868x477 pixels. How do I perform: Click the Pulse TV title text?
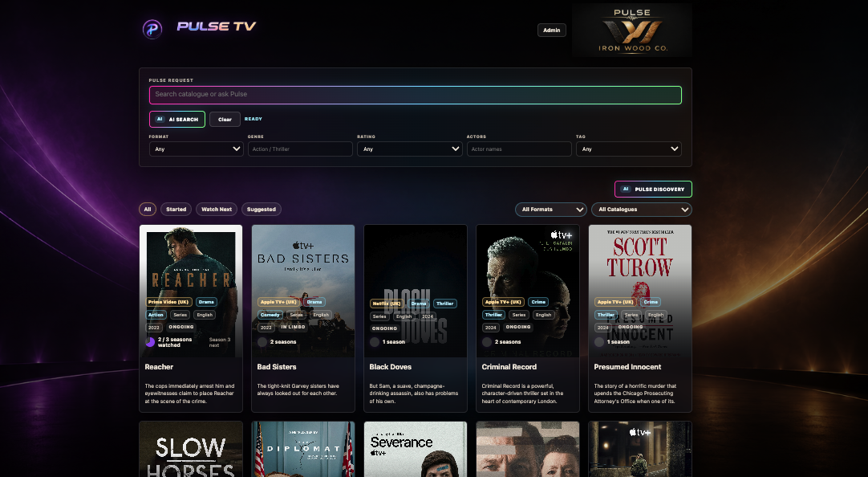click(217, 26)
